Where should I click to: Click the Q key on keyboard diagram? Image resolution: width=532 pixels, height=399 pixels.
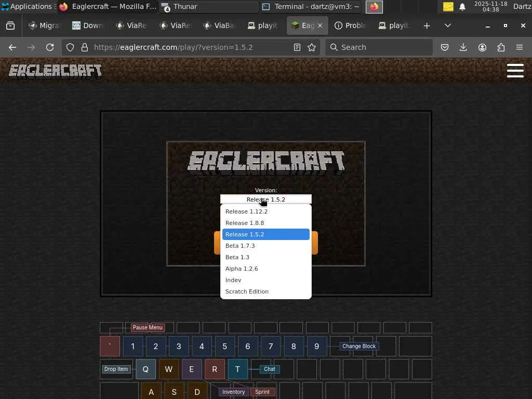point(145,369)
